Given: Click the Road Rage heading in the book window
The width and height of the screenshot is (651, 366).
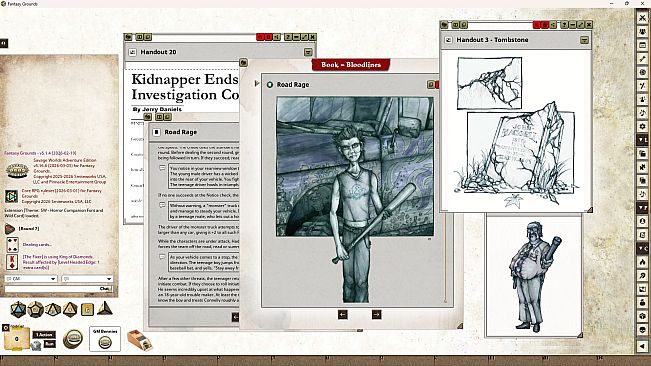Looking at the screenshot, I should coord(293,85).
